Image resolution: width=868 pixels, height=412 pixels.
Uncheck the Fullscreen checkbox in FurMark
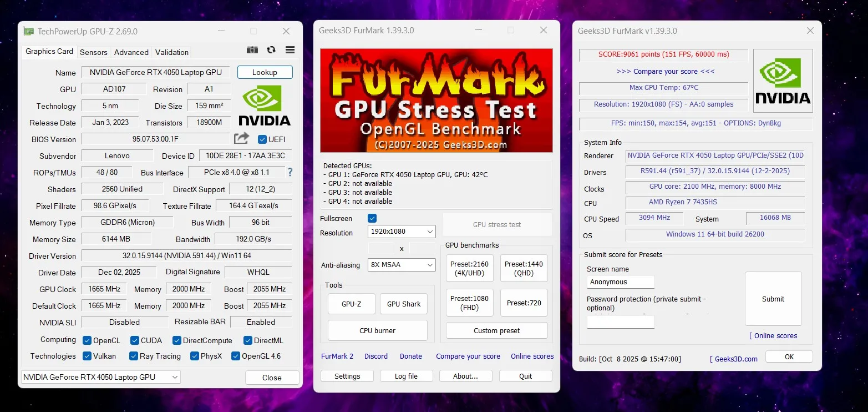(x=372, y=218)
